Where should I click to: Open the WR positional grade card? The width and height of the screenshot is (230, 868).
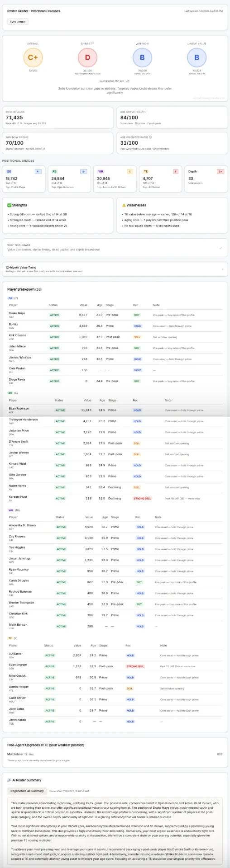pos(115,178)
